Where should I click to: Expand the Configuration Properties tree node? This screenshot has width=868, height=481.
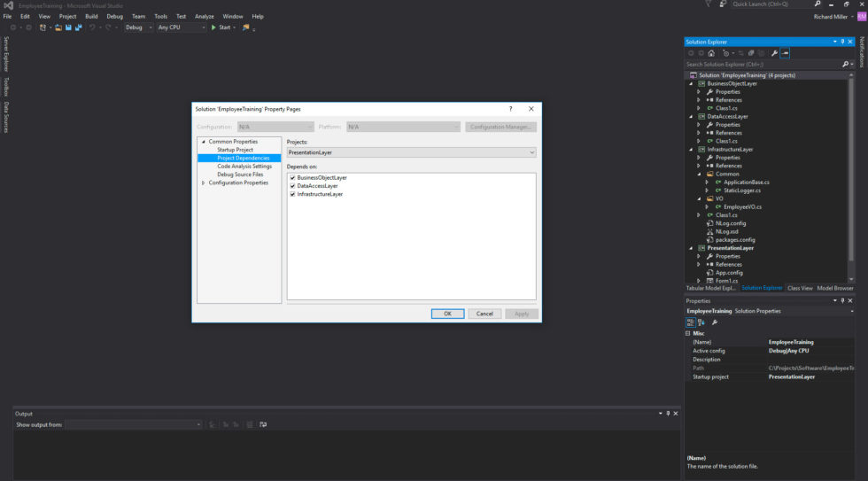click(x=204, y=182)
